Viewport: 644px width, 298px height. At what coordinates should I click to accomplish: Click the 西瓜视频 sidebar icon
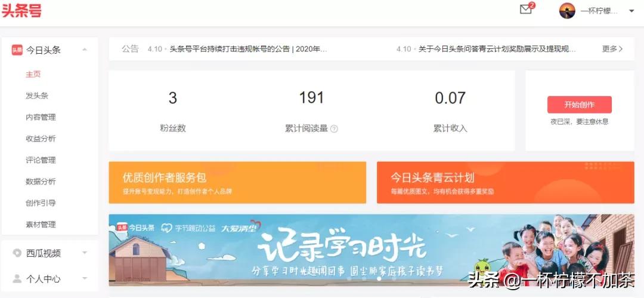17,253
